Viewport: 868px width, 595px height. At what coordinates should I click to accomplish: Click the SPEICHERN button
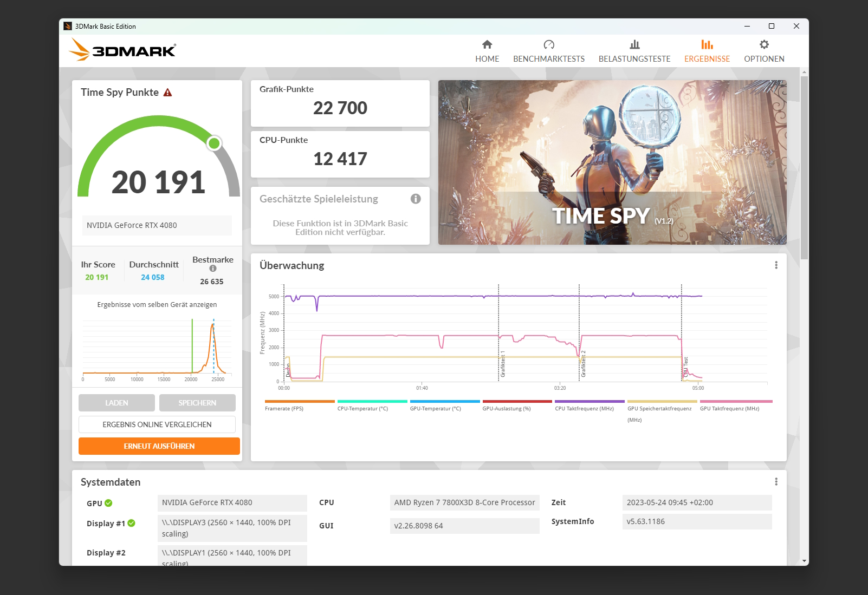point(197,403)
